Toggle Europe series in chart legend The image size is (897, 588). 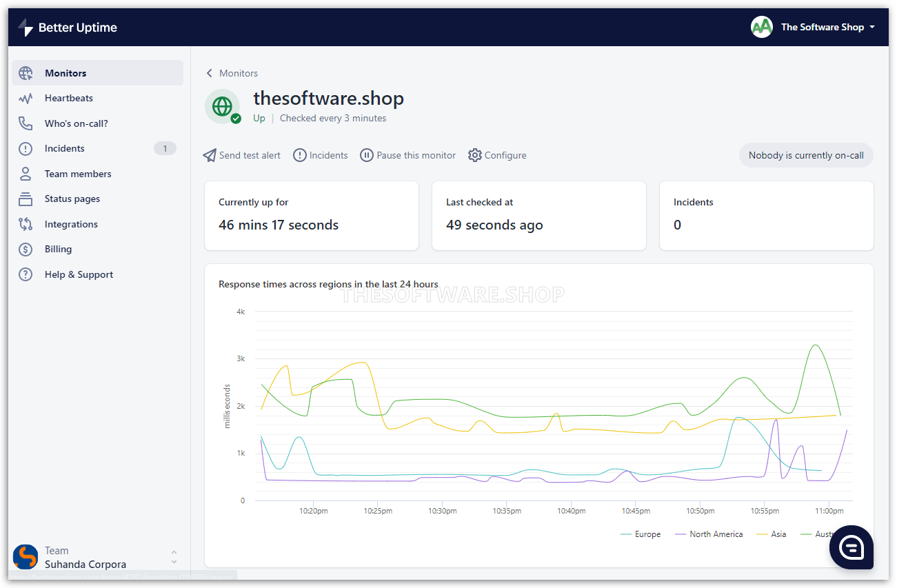(641, 534)
